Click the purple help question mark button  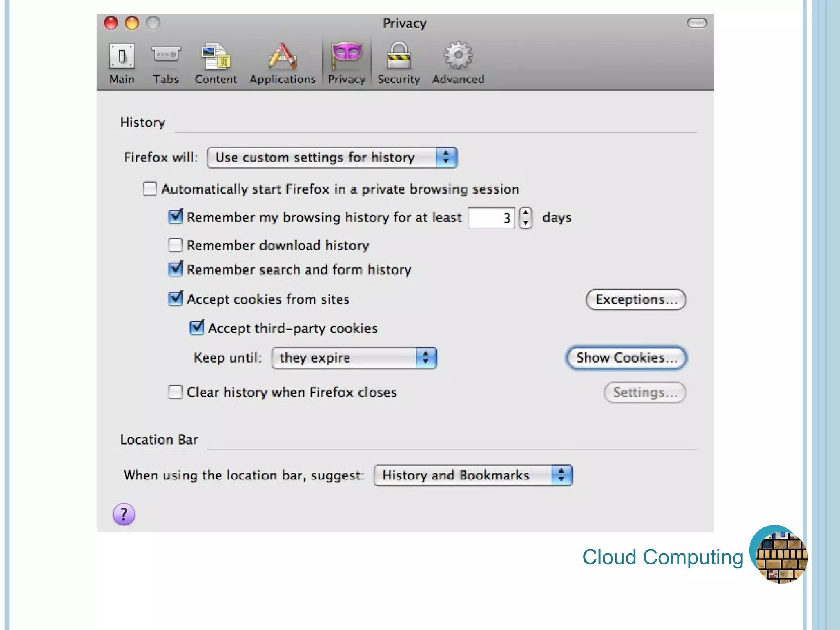click(124, 514)
